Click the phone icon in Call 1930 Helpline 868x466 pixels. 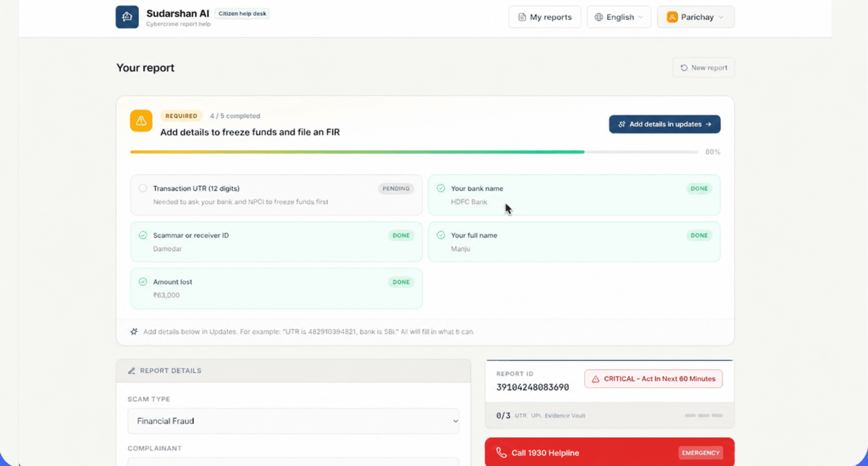(501, 453)
